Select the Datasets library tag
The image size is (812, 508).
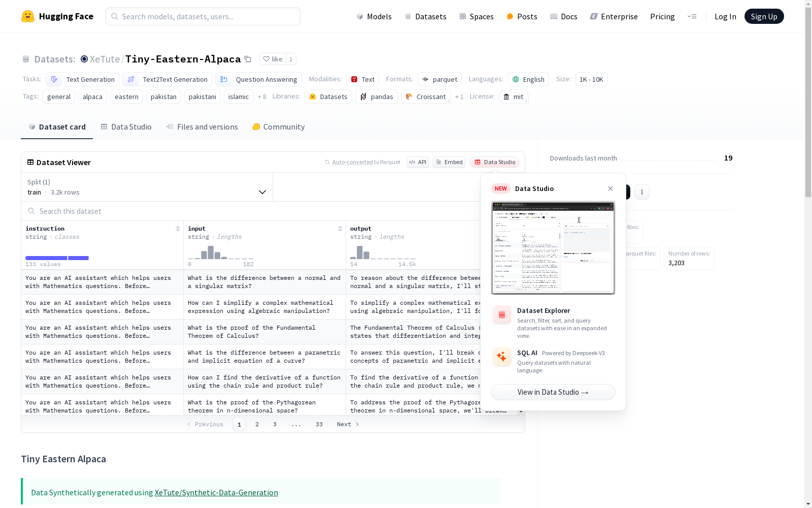click(x=328, y=97)
